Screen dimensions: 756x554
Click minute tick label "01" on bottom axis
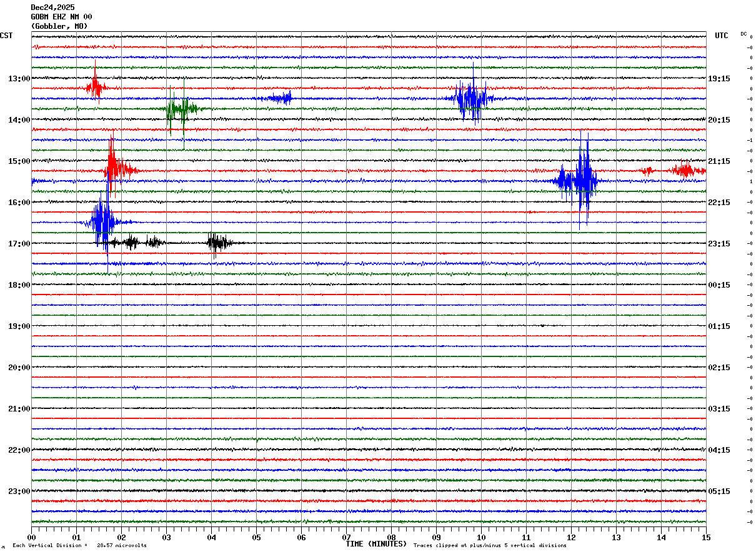pos(76,537)
